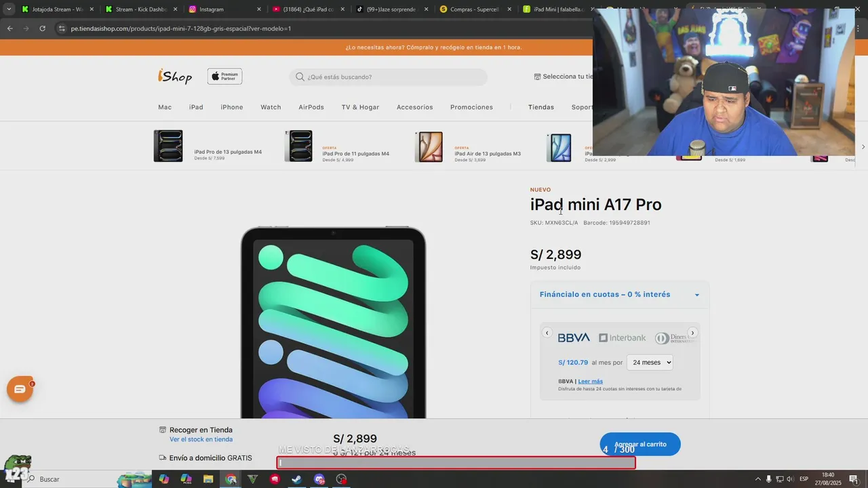Switch to the iPad Mini falabella tab
Screen dimensions: 868x488
click(x=556, y=9)
